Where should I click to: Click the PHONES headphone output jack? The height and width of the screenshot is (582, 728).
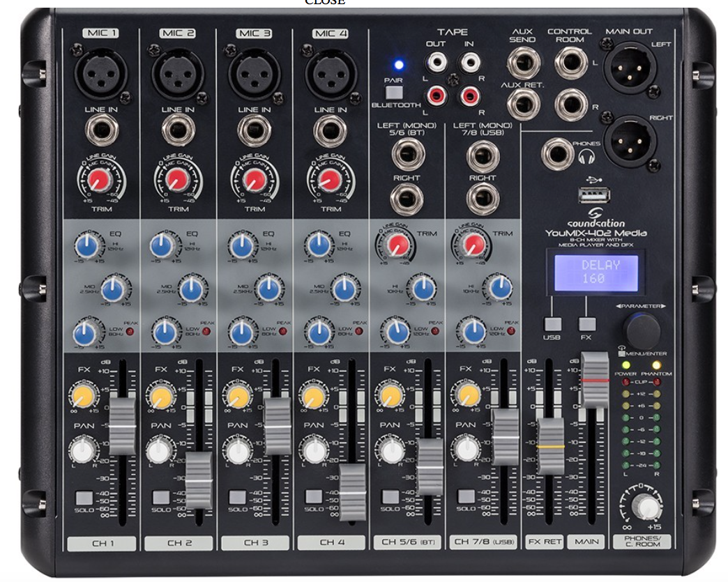pyautogui.click(x=558, y=153)
